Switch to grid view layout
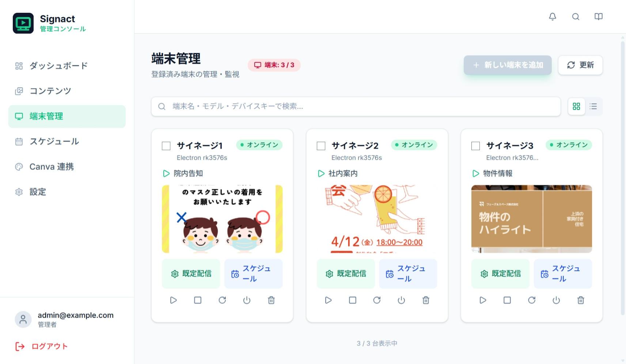 point(576,106)
